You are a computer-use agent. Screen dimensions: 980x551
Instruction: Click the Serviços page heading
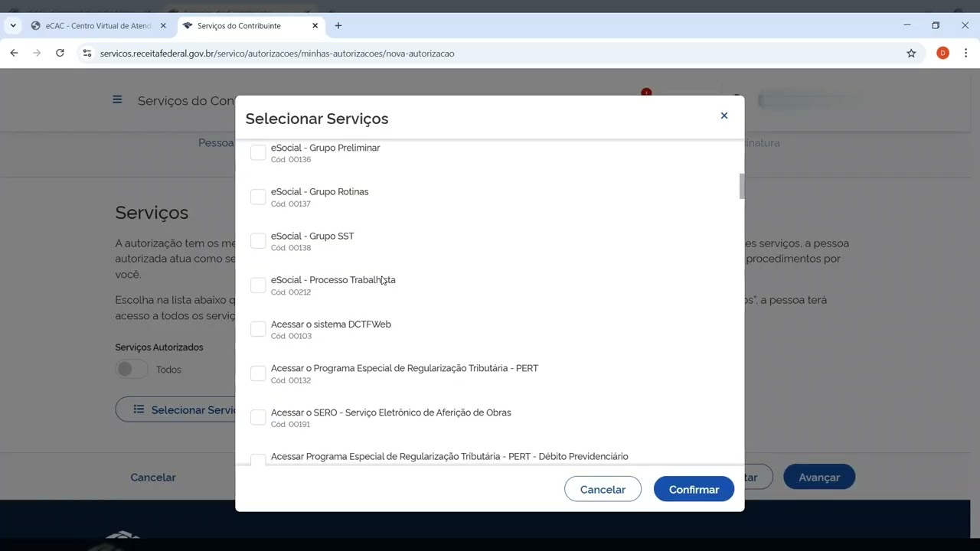point(152,213)
